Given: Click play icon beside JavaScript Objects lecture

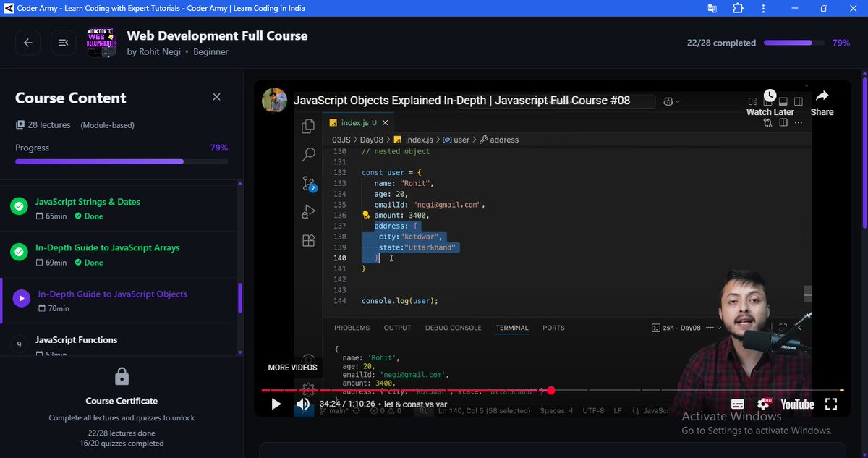Looking at the screenshot, I should [22, 298].
